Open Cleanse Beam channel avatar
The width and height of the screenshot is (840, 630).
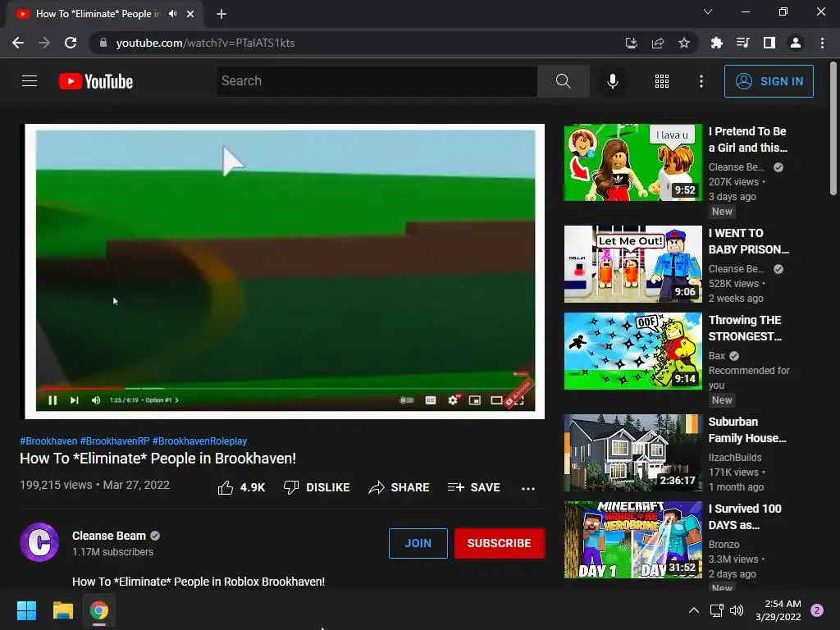pyautogui.click(x=39, y=542)
